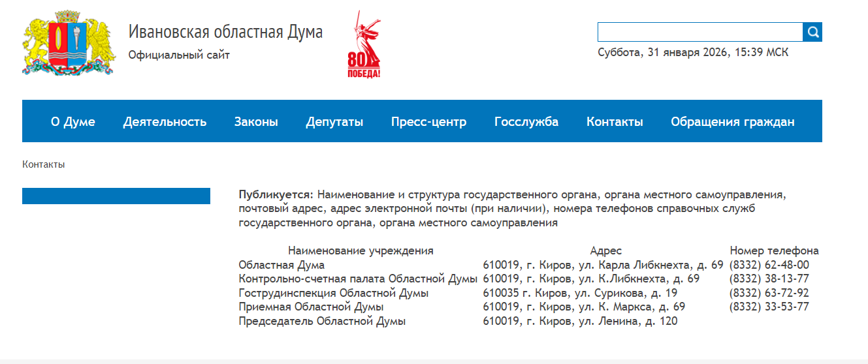Open the 'Пресс-центр' navigation item
The width and height of the screenshot is (868, 364).
point(428,122)
